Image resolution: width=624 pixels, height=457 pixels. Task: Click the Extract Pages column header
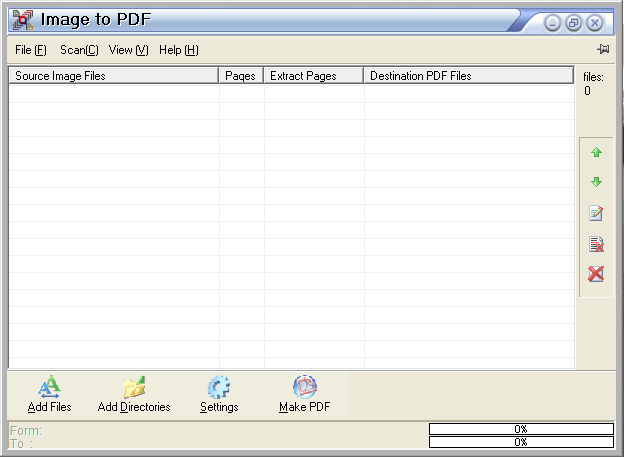coord(314,76)
